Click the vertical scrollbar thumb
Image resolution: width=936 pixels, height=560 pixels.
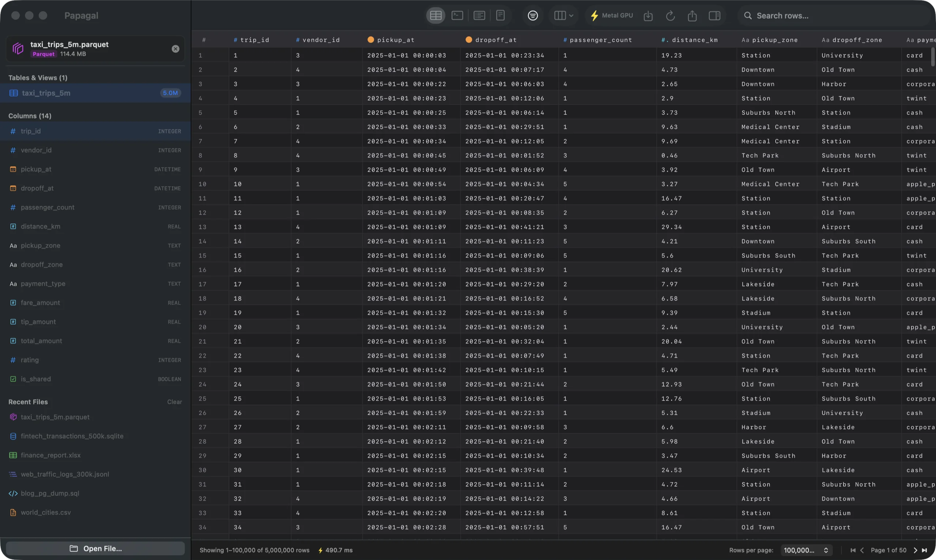click(933, 57)
